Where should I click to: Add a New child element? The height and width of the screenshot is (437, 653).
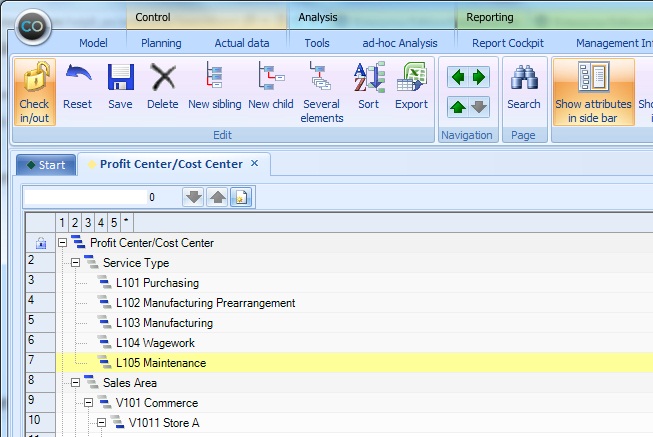point(271,86)
